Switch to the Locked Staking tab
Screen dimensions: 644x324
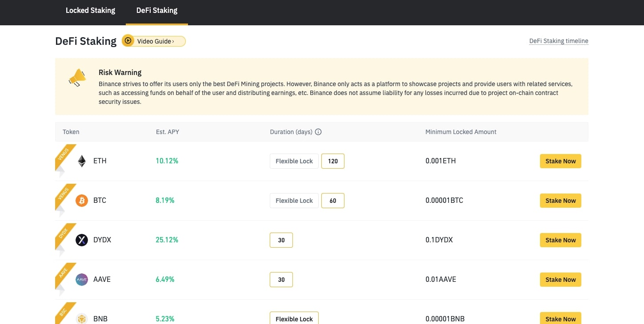click(x=90, y=10)
